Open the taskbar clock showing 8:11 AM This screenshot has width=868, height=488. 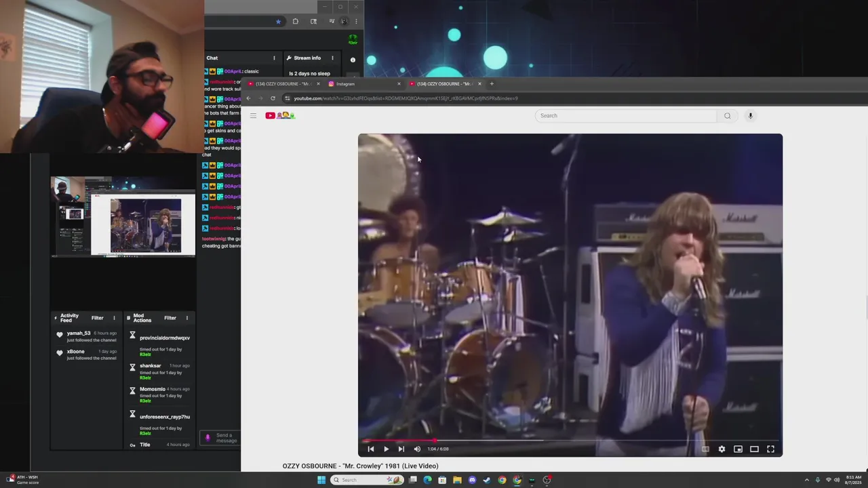pyautogui.click(x=853, y=480)
